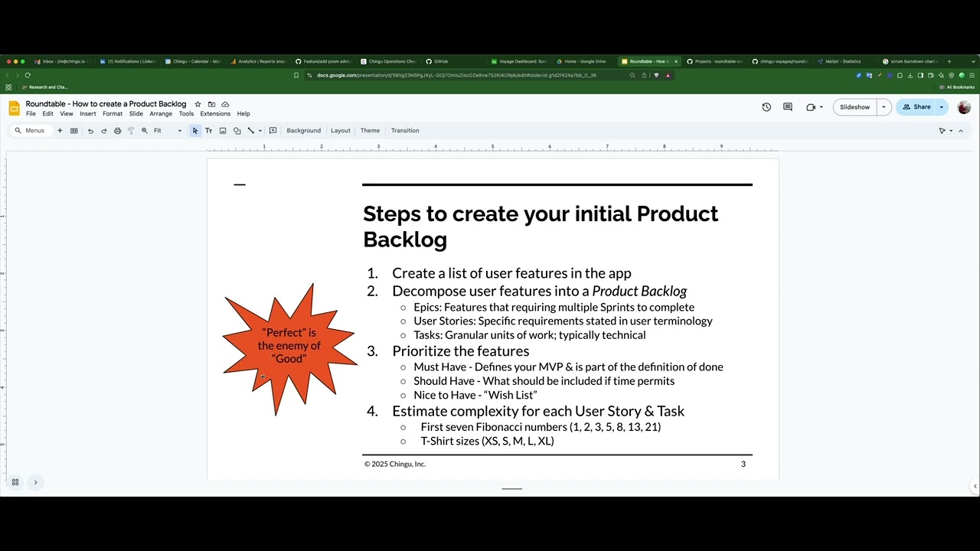980x551 pixels.
Task: Open the slide template layout icon
Action: tap(74, 131)
